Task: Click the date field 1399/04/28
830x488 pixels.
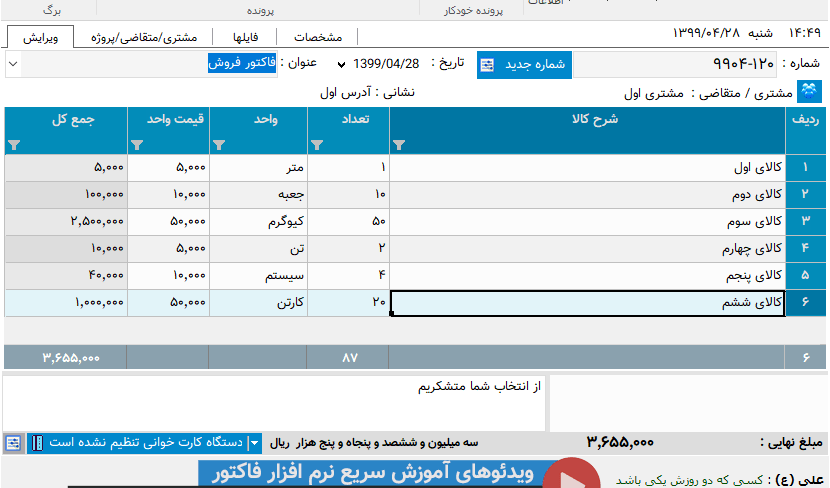Action: pyautogui.click(x=386, y=64)
